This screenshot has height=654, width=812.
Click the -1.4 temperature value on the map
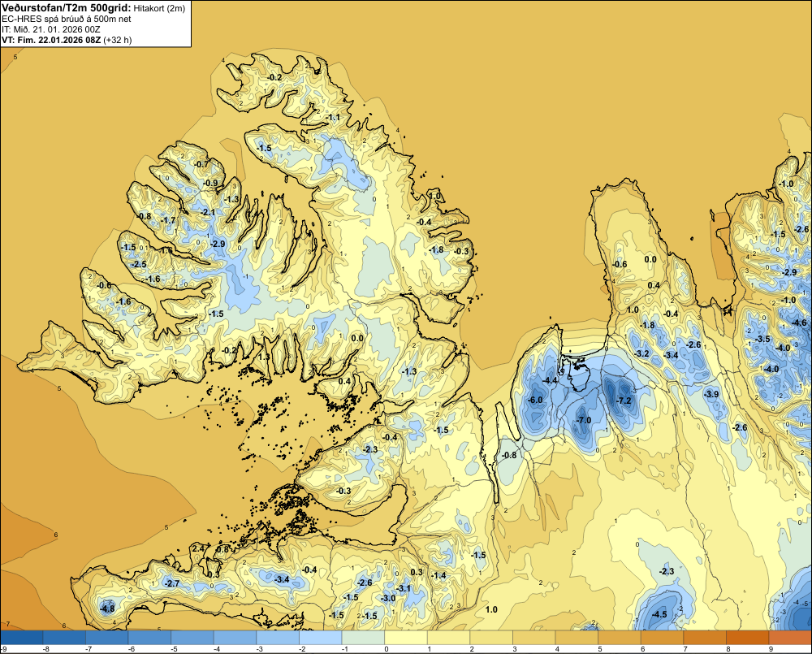tap(439, 575)
